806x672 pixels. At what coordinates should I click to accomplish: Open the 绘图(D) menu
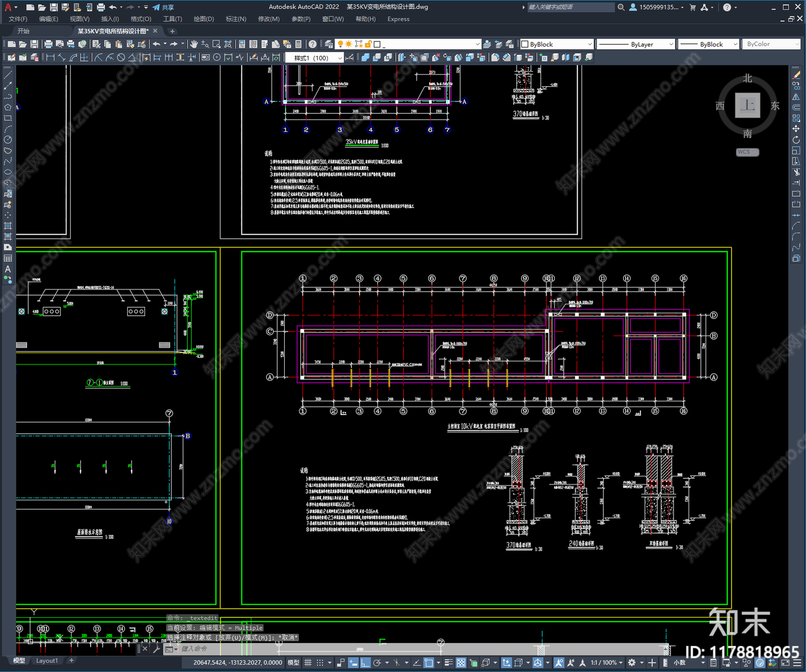click(x=204, y=19)
